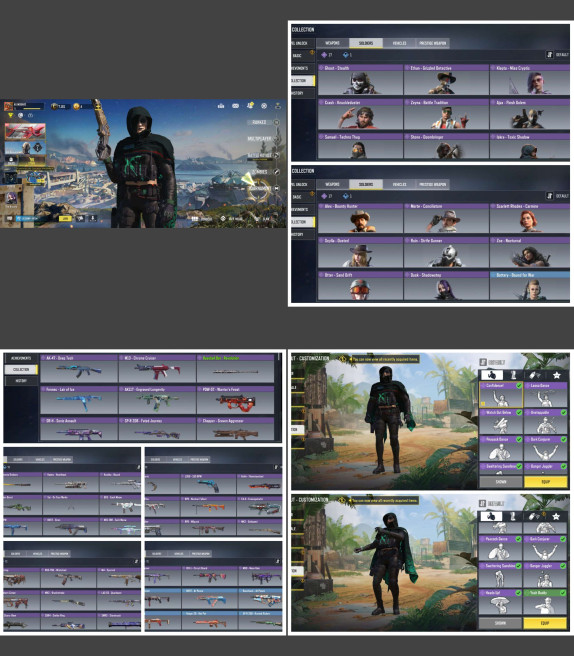Open History in sidebar beside Ghost panel
Screen dimensions: 574x656
click(x=302, y=93)
